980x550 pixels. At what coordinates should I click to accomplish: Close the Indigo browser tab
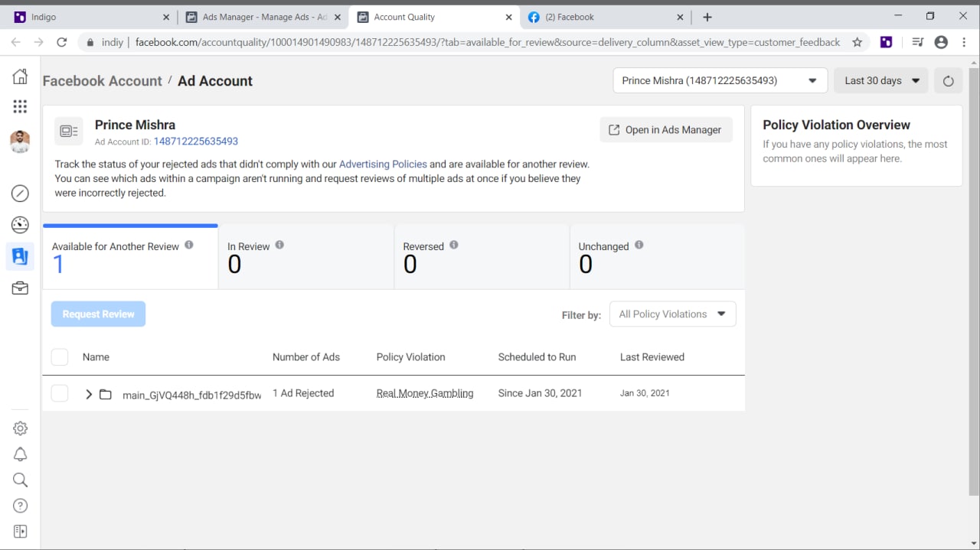tap(166, 17)
